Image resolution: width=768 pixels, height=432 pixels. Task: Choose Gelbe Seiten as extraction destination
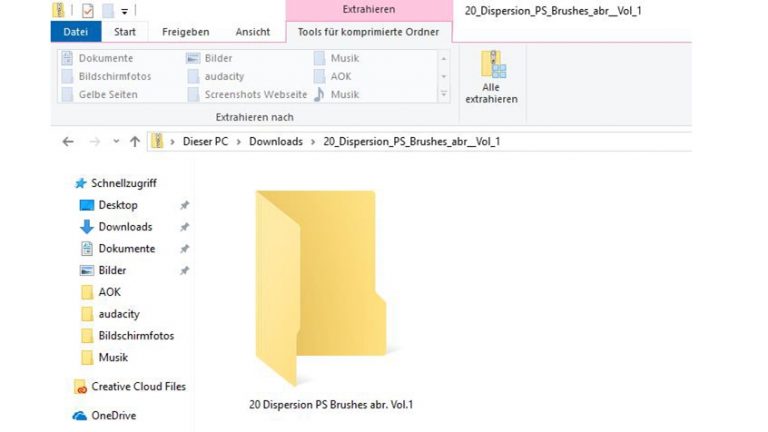(100, 95)
